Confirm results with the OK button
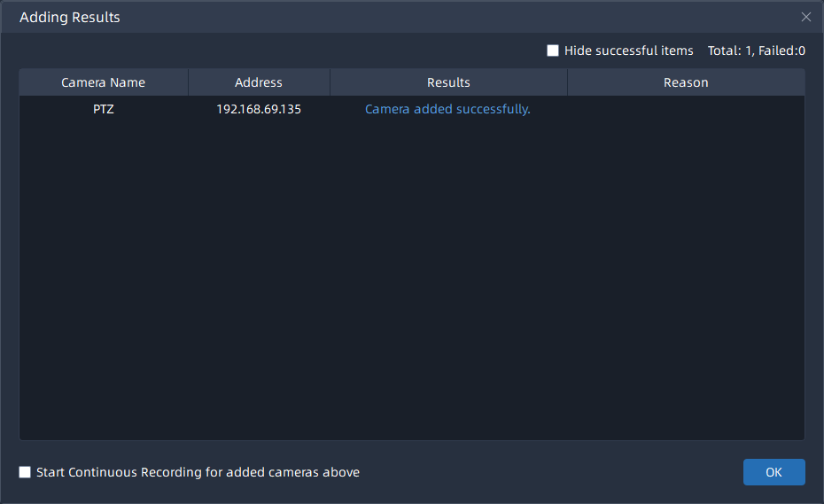824x504 pixels. [773, 472]
